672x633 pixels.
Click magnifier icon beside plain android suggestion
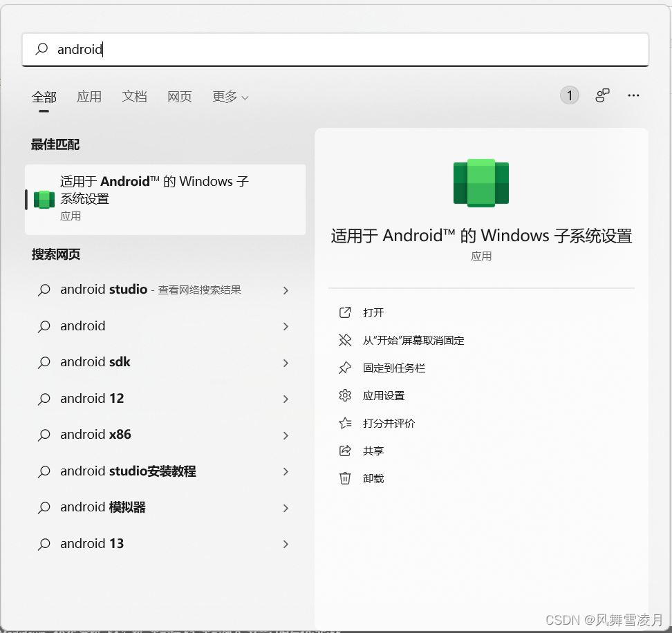[44, 326]
